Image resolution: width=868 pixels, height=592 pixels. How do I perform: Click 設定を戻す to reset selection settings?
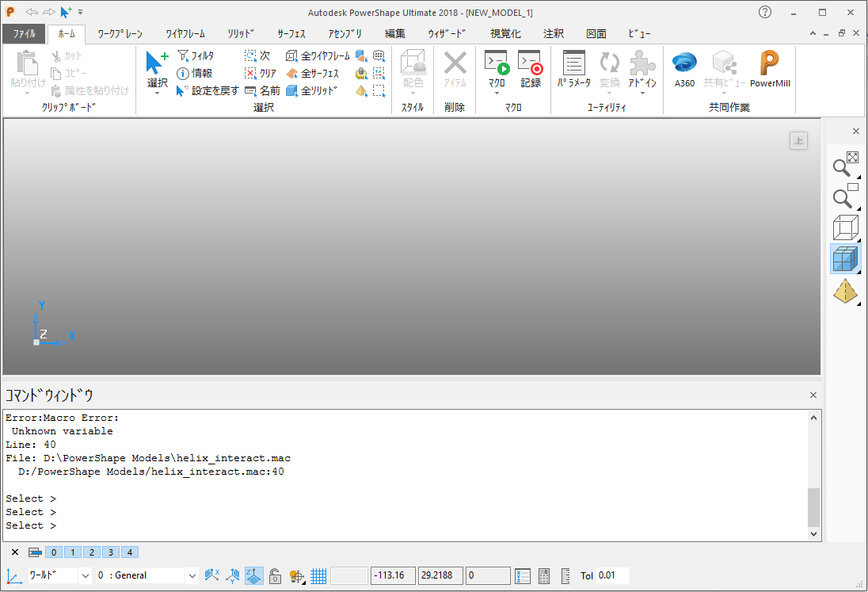point(207,90)
